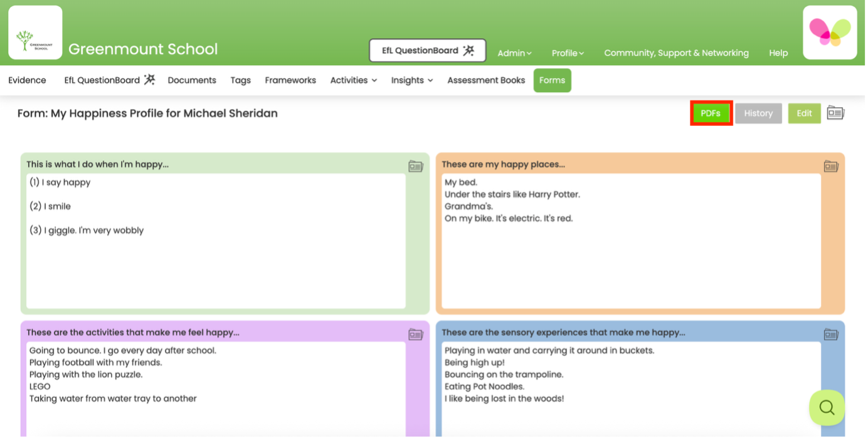Open the Profile dropdown
Screen dimensions: 868x438
(566, 53)
